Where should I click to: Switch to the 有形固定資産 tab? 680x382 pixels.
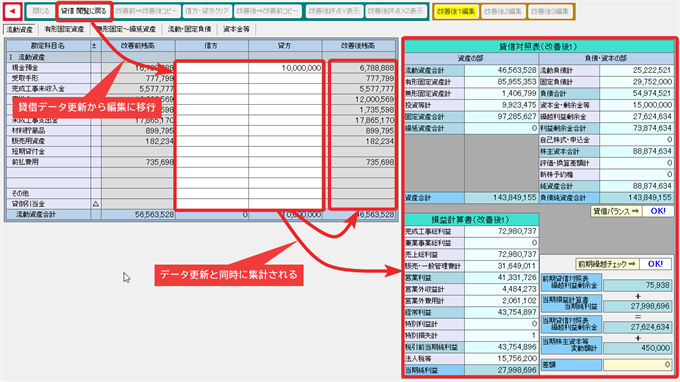click(x=64, y=29)
